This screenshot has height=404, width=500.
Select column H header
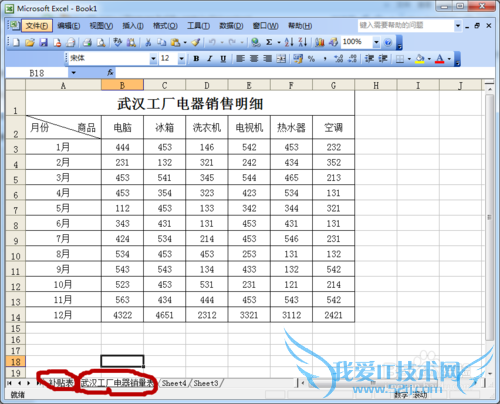[376, 85]
